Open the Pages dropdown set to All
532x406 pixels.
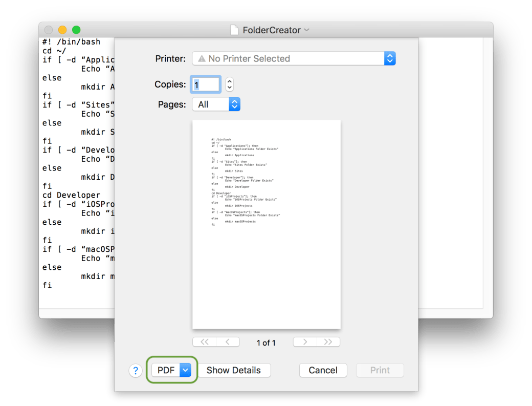point(216,104)
